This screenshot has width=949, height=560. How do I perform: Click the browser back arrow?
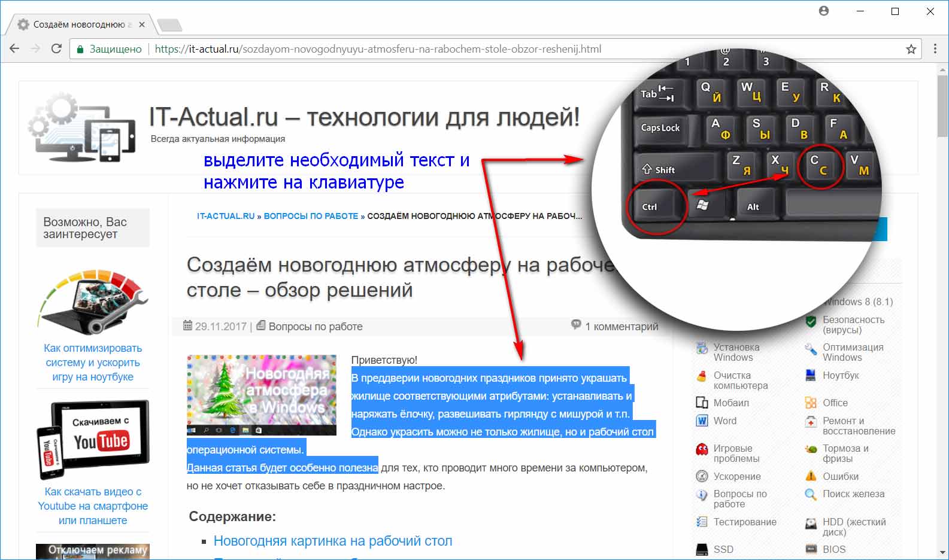(x=14, y=49)
